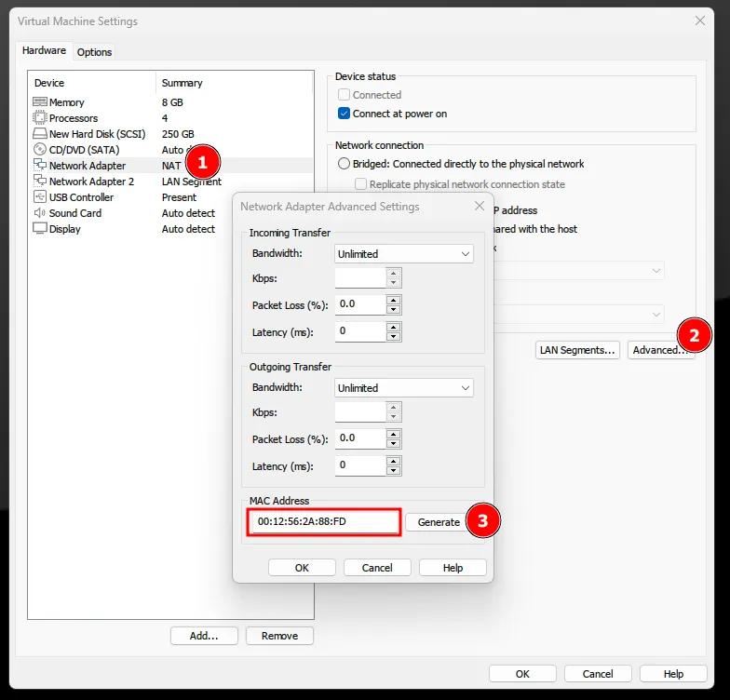Select the Bridged network connection radio button
Viewport: 730px width, 700px height.
tap(345, 164)
